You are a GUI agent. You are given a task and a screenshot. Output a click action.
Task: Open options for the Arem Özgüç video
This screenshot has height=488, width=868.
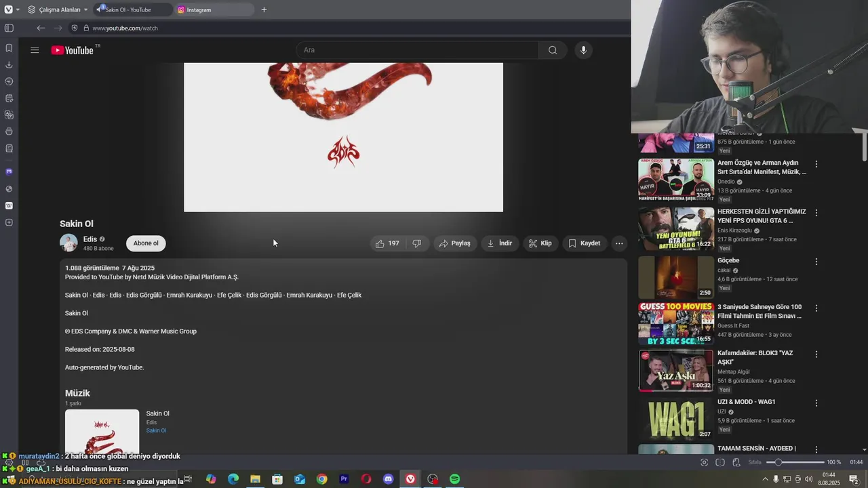click(816, 164)
